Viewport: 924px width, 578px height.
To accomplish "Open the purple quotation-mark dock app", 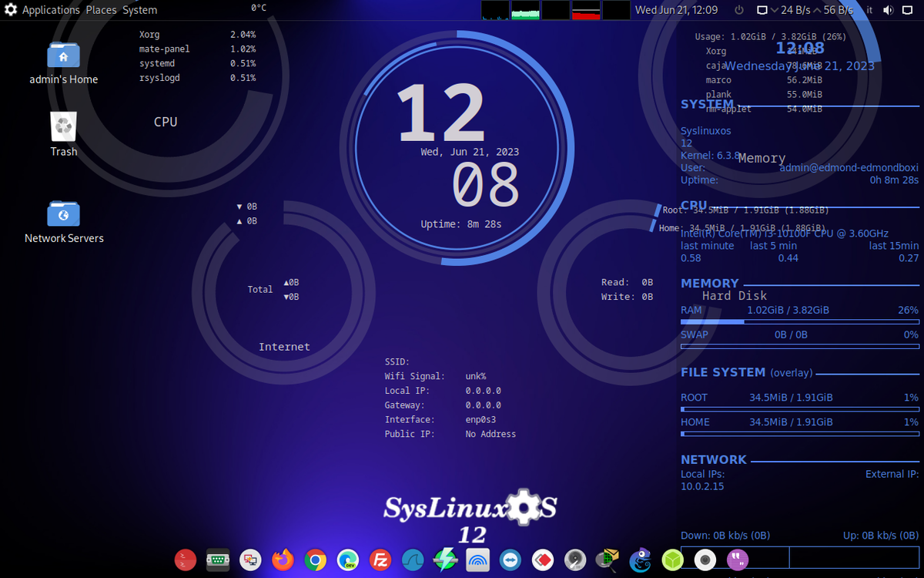I will click(738, 560).
